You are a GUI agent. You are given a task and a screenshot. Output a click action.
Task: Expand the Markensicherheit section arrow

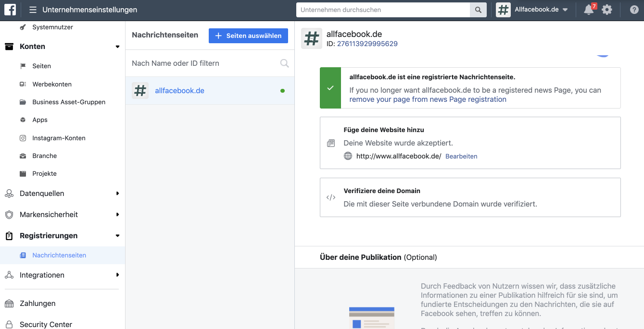click(x=117, y=215)
